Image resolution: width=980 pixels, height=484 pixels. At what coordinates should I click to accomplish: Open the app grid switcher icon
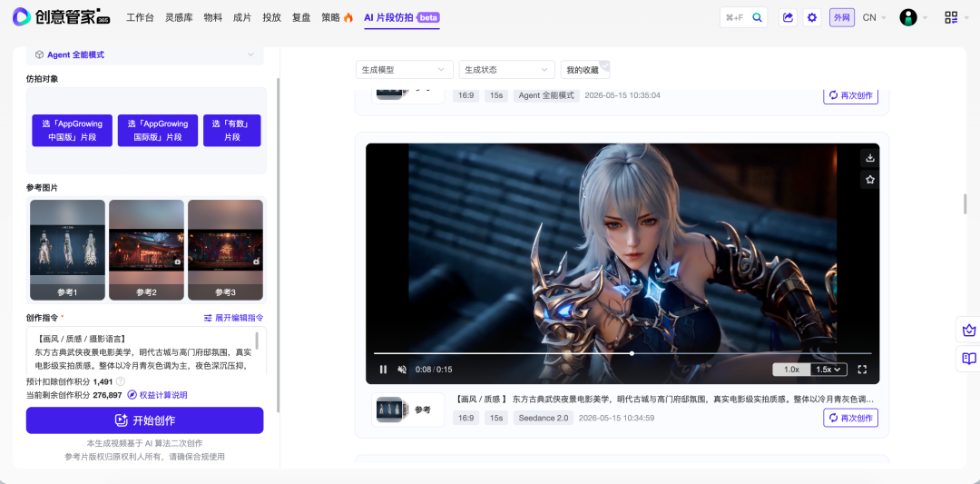(951, 17)
